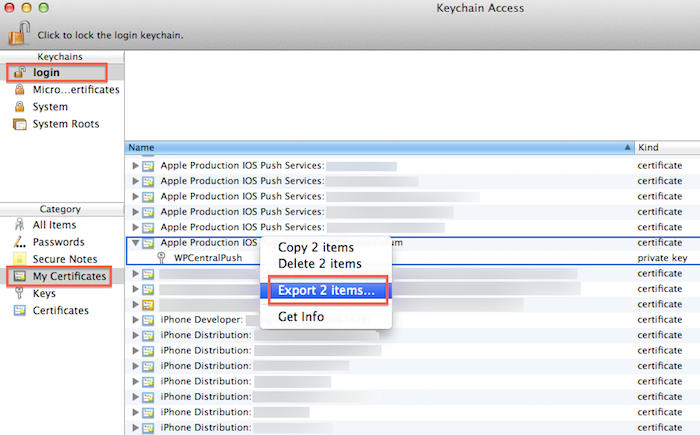
Task: Expand the fourth Apple Production IOS Push Services row
Action: (x=135, y=212)
